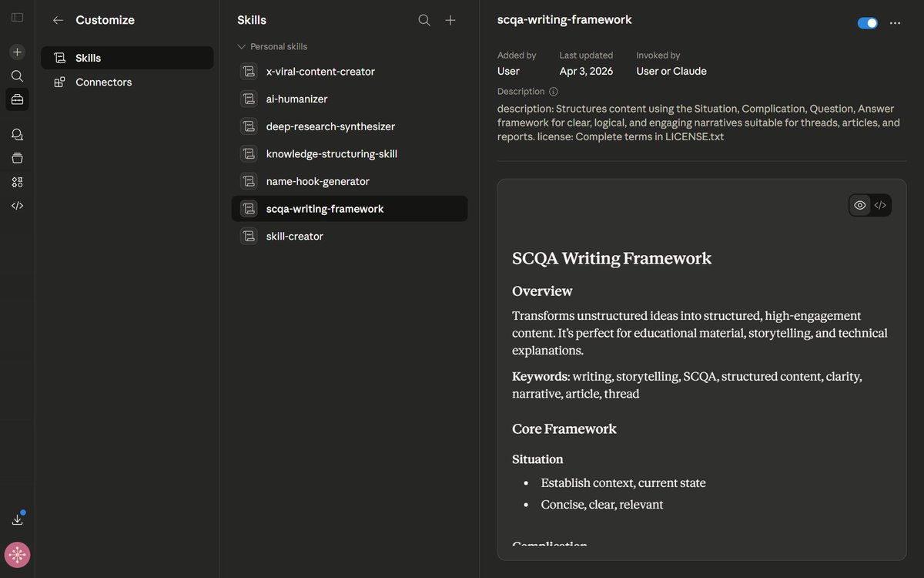Click the user profile avatar
The image size is (924, 578).
[x=17, y=555]
